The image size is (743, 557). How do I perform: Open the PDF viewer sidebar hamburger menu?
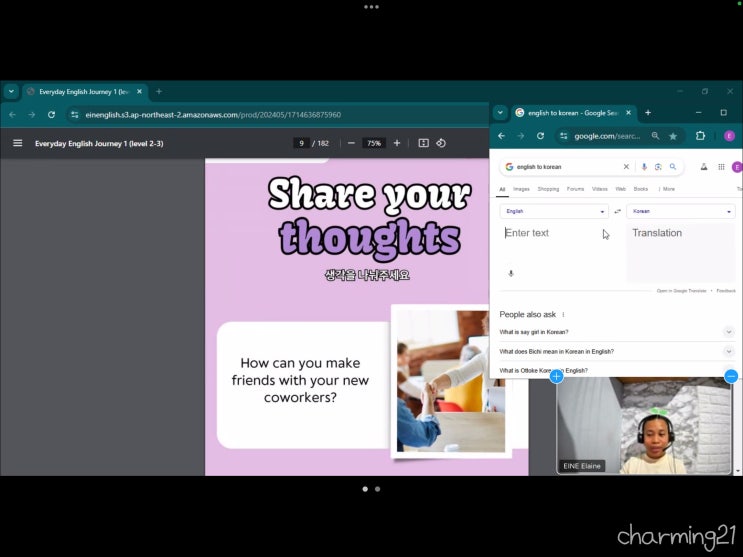pyautogui.click(x=18, y=143)
